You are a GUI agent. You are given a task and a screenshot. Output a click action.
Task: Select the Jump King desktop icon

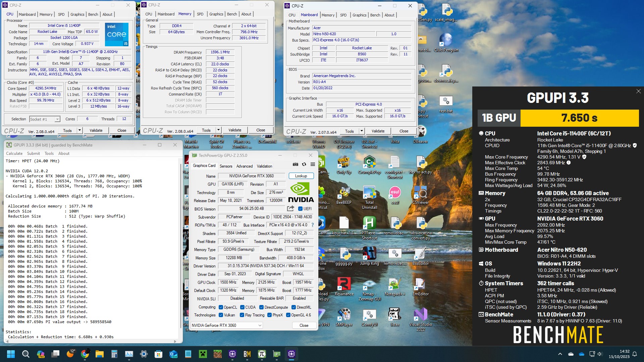point(369,256)
